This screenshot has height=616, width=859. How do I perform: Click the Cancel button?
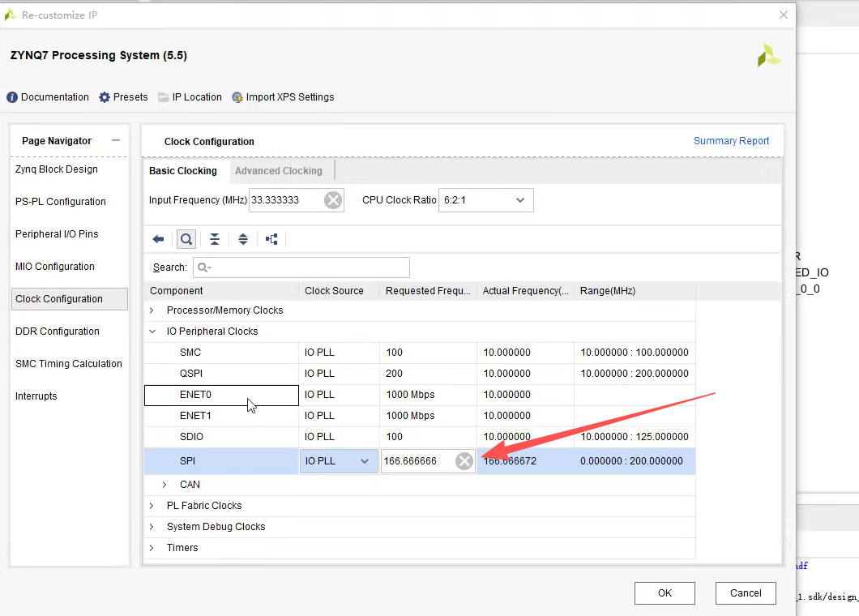[x=746, y=593]
